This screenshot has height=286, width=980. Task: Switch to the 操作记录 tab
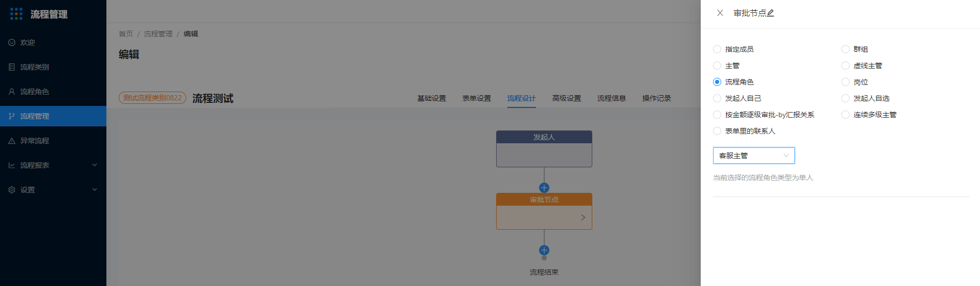tap(657, 98)
